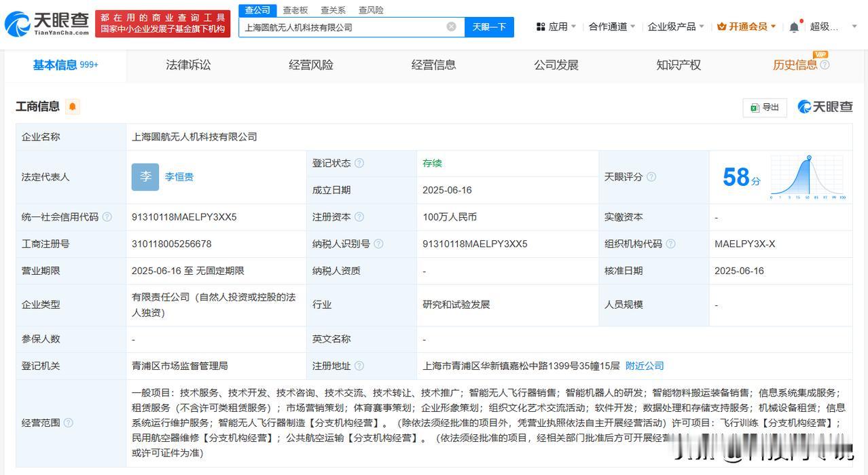Click the 导出 export button
This screenshot has height=475, width=868.
(765, 107)
